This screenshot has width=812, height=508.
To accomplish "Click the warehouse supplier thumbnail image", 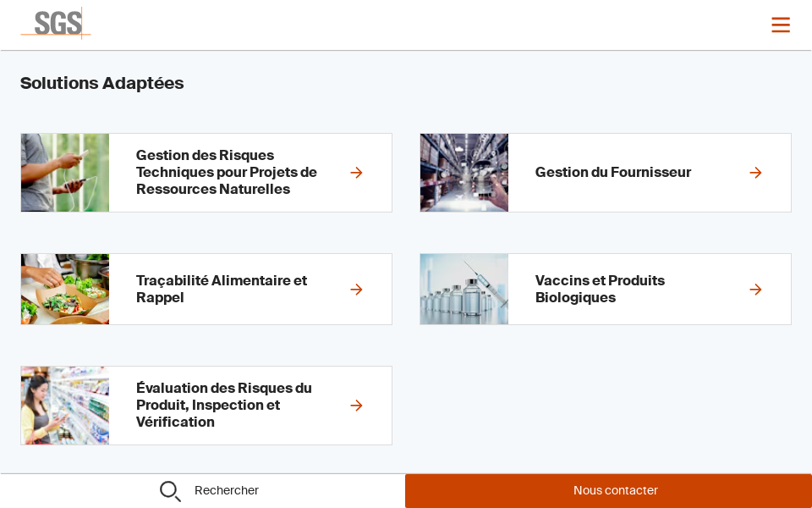I will coord(464,173).
